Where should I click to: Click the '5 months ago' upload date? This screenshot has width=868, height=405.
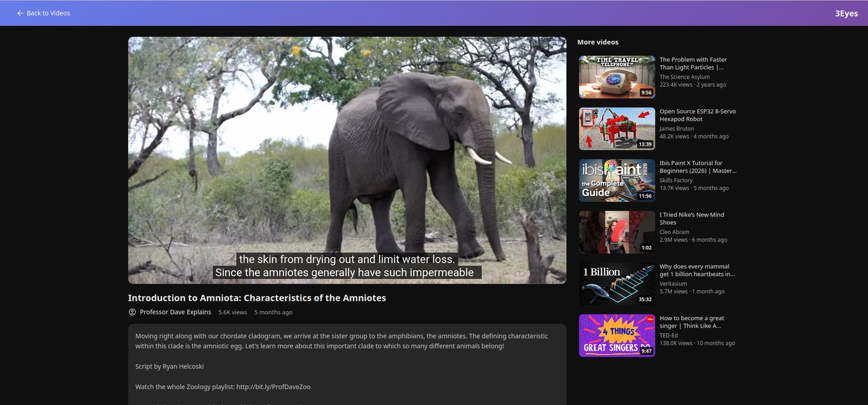[273, 312]
